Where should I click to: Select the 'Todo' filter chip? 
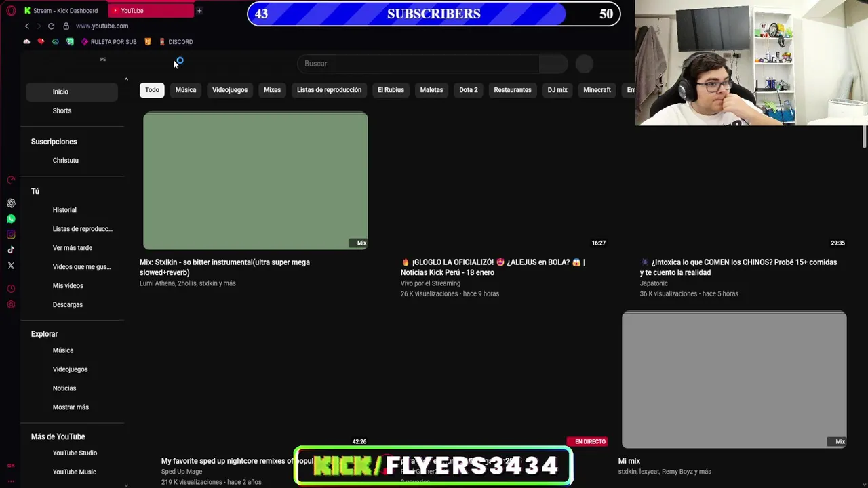[x=152, y=90]
